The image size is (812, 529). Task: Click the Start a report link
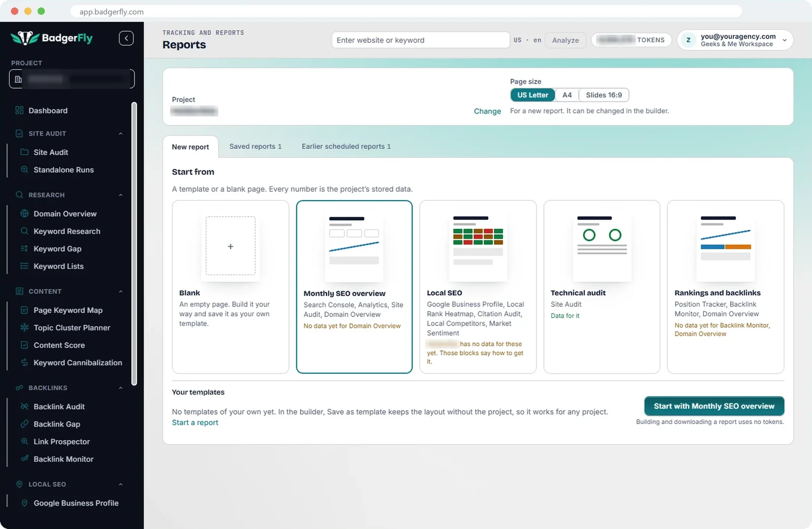click(x=195, y=422)
